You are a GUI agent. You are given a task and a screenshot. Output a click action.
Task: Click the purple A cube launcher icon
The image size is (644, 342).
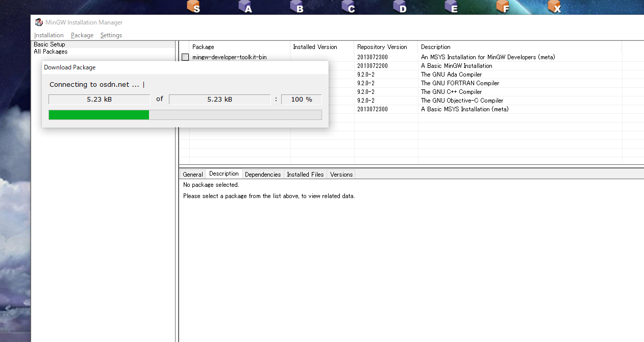pyautogui.click(x=245, y=7)
